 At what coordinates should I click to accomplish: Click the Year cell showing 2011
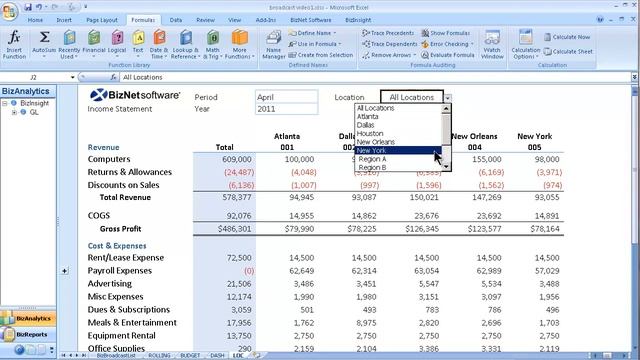(x=287, y=109)
